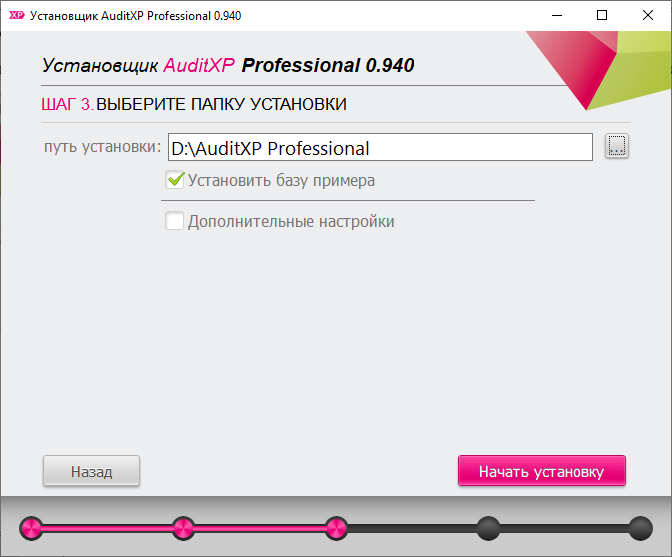672x557 pixels.
Task: Click the browse folder button with dots
Action: coord(617,146)
